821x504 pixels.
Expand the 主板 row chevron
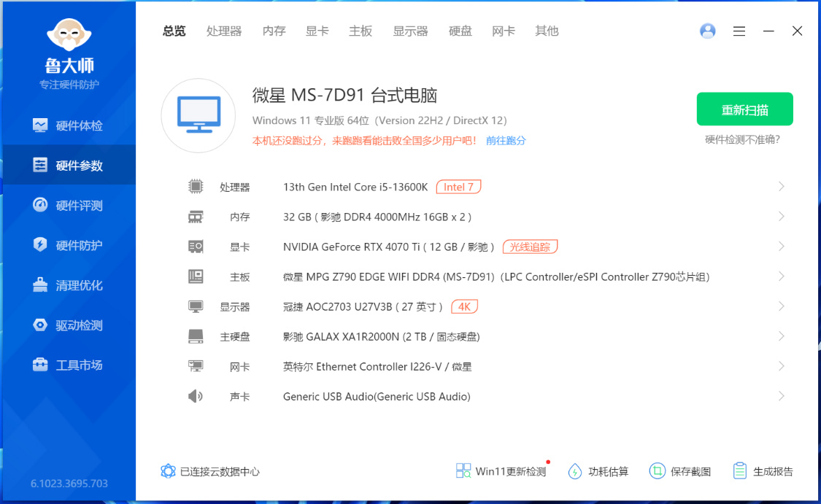click(781, 276)
